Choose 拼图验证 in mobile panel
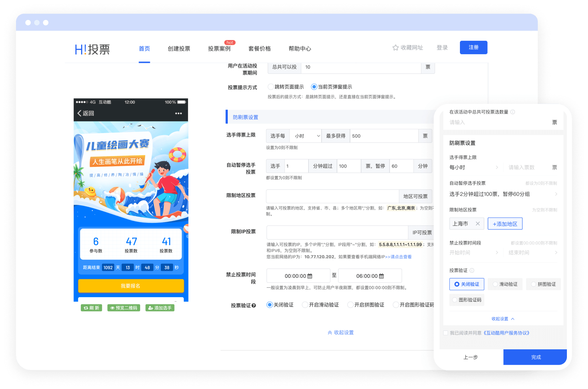The width and height of the screenshot is (588, 389). point(544,284)
